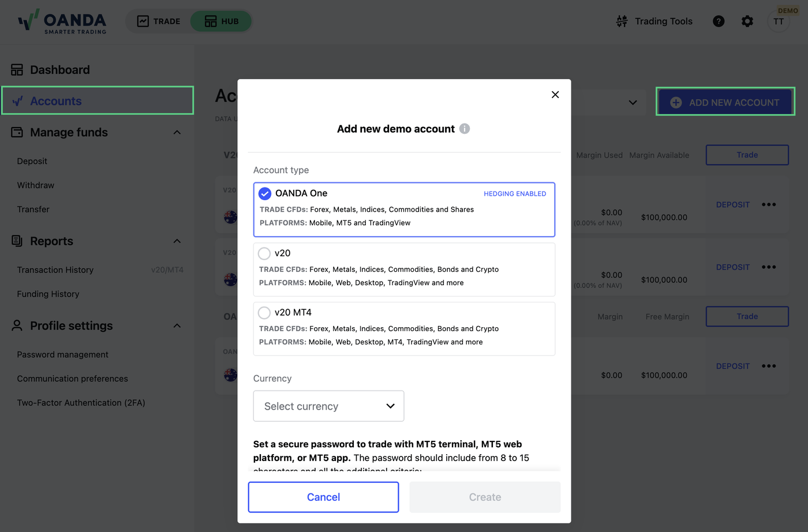Open Two-Factor Authentication (2FA) settings
The width and height of the screenshot is (808, 532).
click(81, 403)
